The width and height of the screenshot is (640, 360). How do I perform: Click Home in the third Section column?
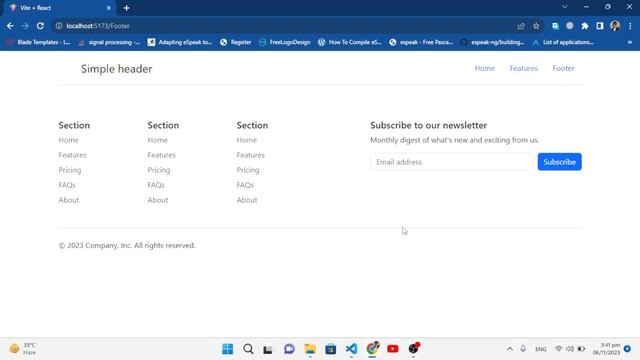[x=247, y=140]
